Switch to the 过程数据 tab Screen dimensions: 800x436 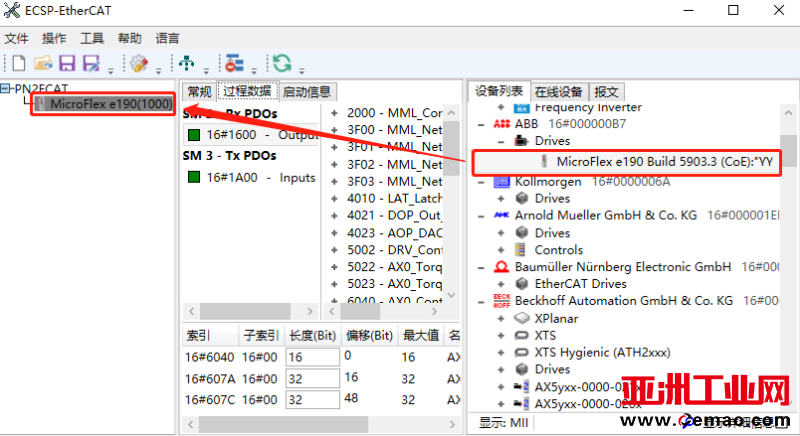coord(247,91)
